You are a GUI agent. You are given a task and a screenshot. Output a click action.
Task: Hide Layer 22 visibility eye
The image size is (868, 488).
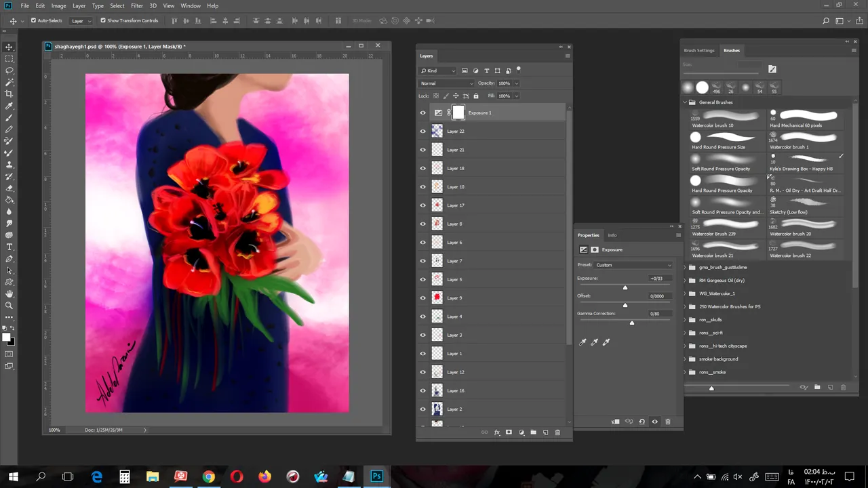click(x=423, y=131)
